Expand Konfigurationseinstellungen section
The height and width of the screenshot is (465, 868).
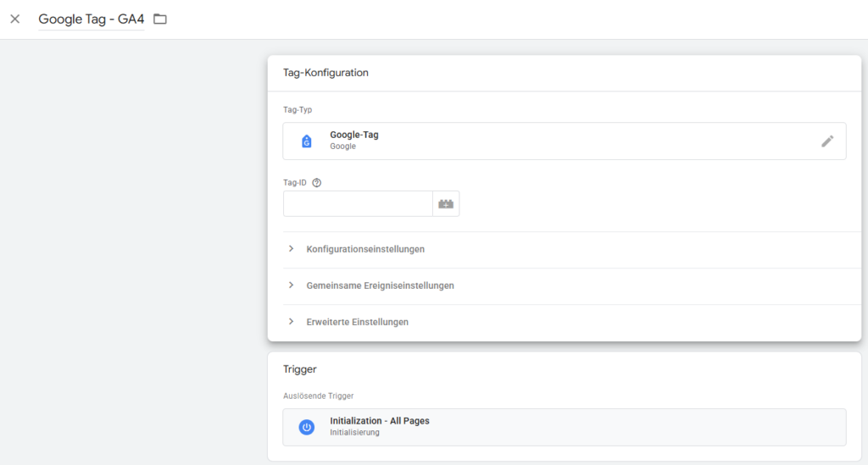pyautogui.click(x=365, y=249)
